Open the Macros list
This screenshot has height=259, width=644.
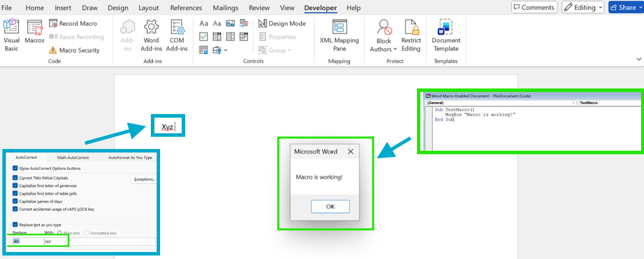[x=34, y=32]
